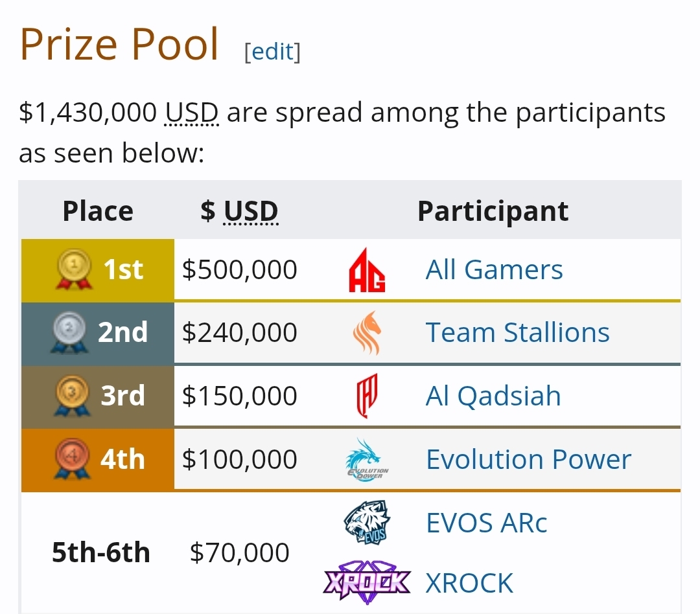Open the Team Stallions link
This screenshot has width=700, height=614.
[517, 333]
